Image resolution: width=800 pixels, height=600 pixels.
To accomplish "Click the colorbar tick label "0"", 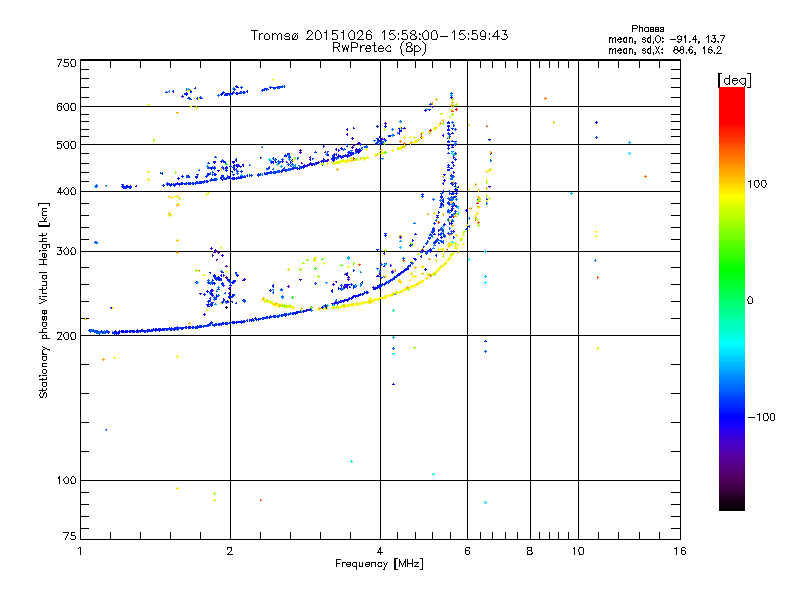I will click(750, 301).
